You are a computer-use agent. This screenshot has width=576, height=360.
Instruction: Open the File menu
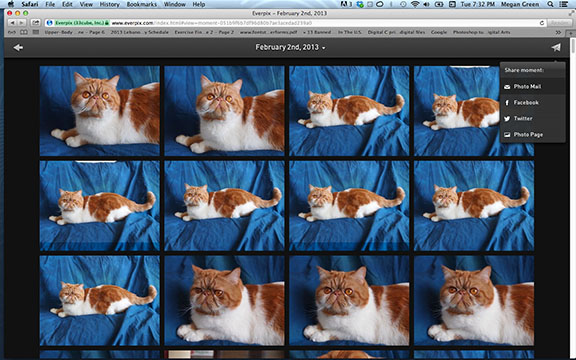tap(50, 4)
